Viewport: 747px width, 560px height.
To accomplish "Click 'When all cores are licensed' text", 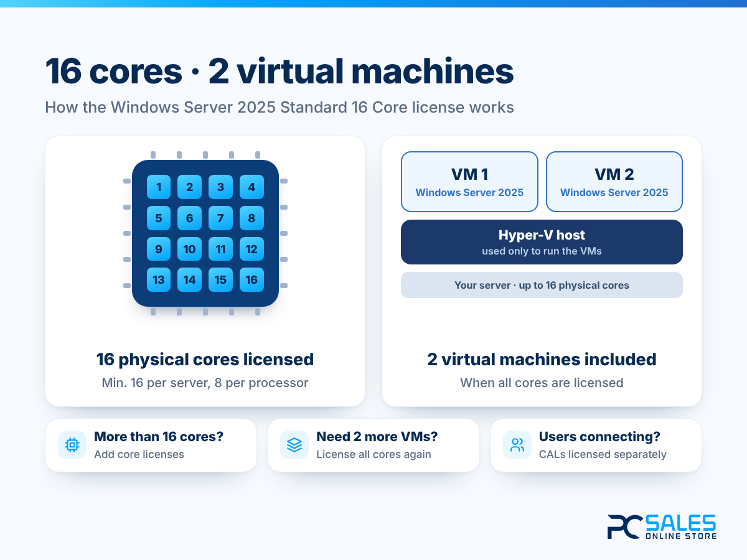I will coord(542,383).
